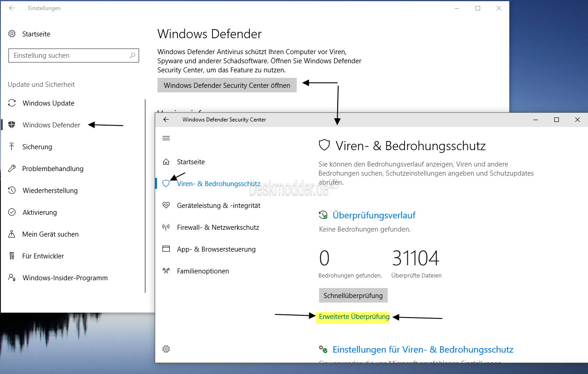Go back in Windows Defender Security Center
The image size is (588, 374).
point(166,120)
